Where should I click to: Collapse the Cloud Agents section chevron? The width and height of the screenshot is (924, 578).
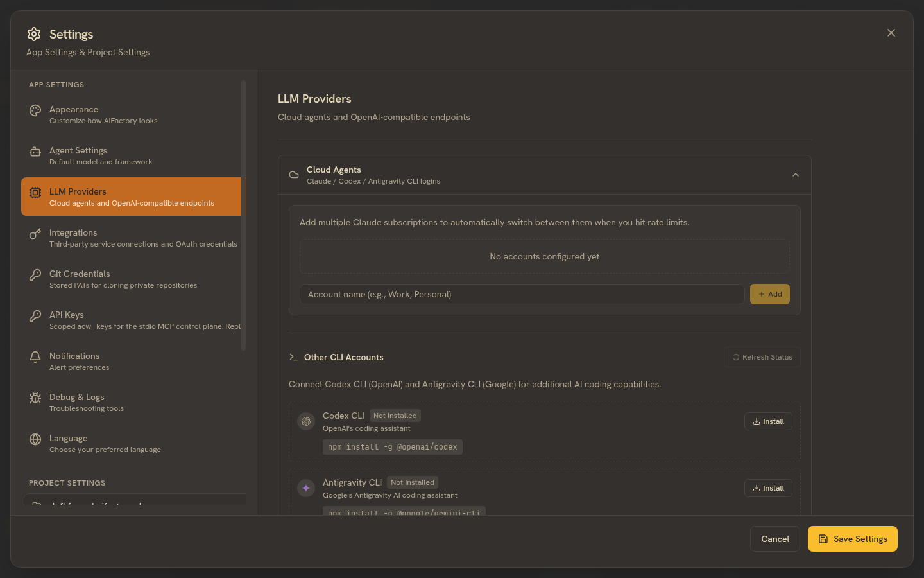click(796, 175)
